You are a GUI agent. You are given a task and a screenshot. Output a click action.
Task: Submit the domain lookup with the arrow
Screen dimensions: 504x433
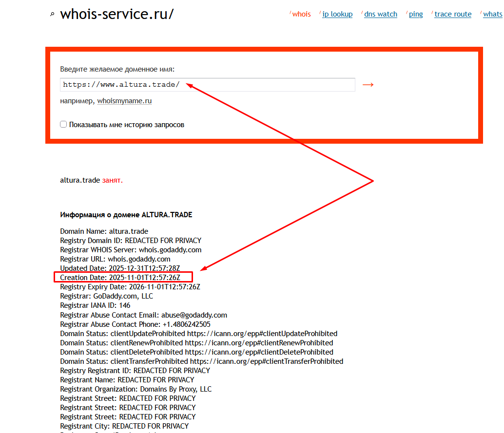pyautogui.click(x=368, y=85)
